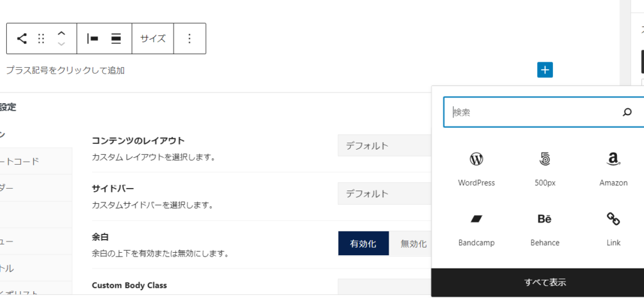Insert the Behance social icon
This screenshot has width=644, height=298.
[545, 228]
